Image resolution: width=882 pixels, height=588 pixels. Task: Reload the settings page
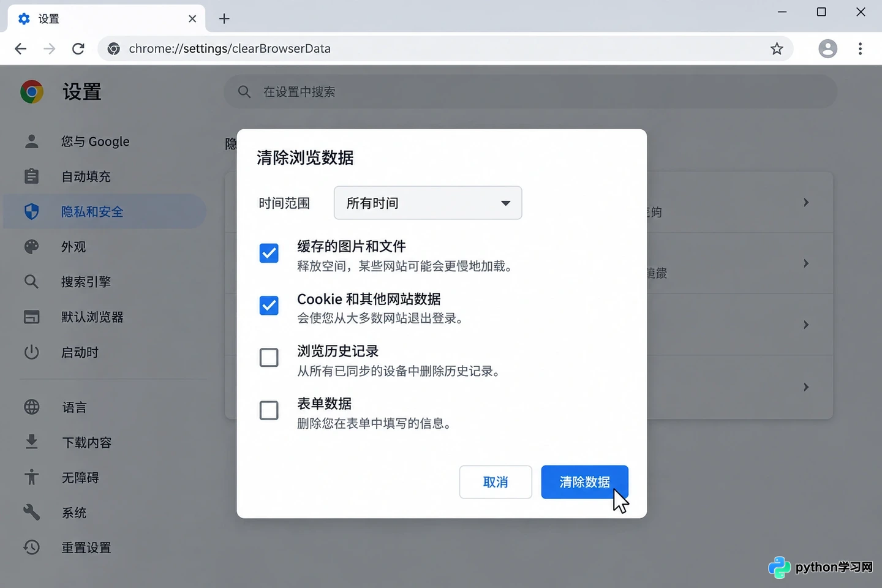[78, 48]
